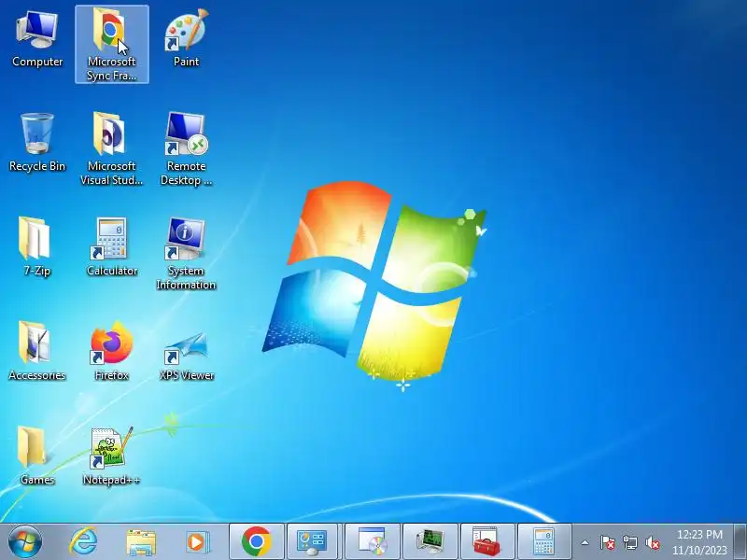
Task: Select the Firefox desktop shortcut
Action: 112,351
